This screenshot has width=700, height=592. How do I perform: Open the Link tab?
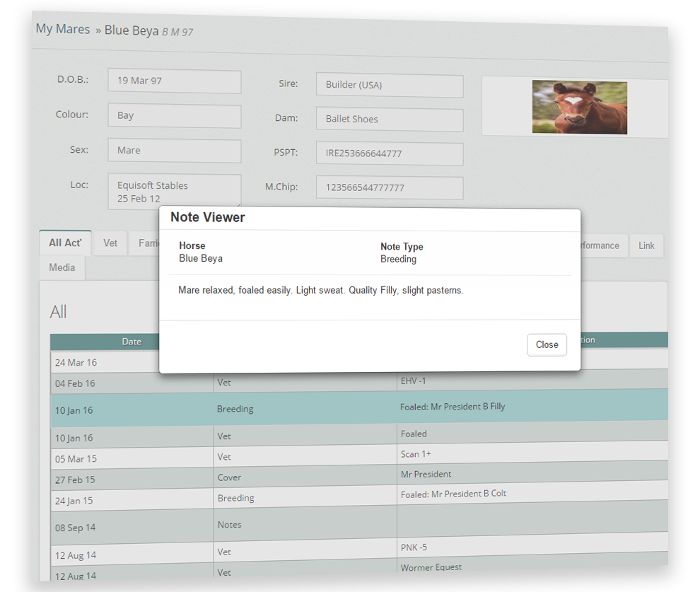pyautogui.click(x=646, y=245)
